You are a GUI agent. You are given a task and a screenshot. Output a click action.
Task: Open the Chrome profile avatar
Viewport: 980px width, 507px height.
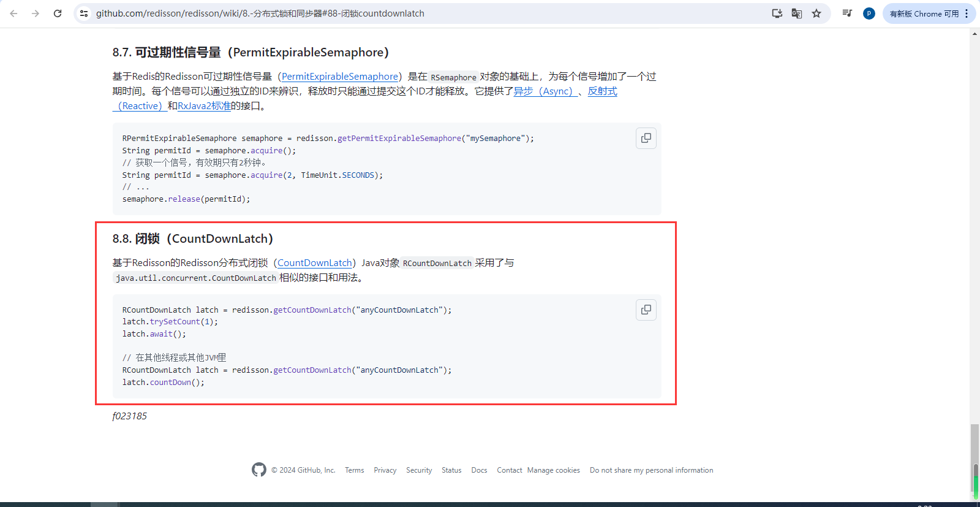tap(869, 13)
